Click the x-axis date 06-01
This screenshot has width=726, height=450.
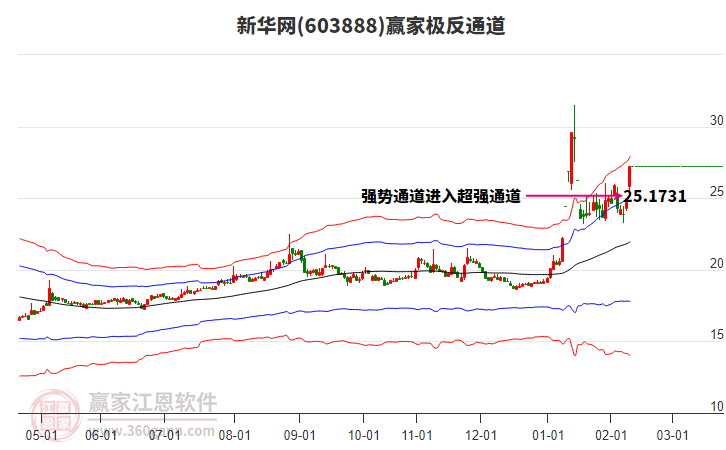coord(101,436)
